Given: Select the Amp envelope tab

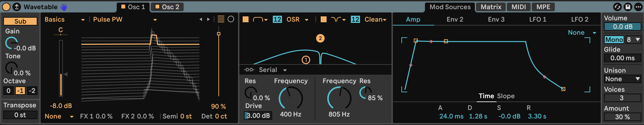Looking at the screenshot, I should (413, 20).
